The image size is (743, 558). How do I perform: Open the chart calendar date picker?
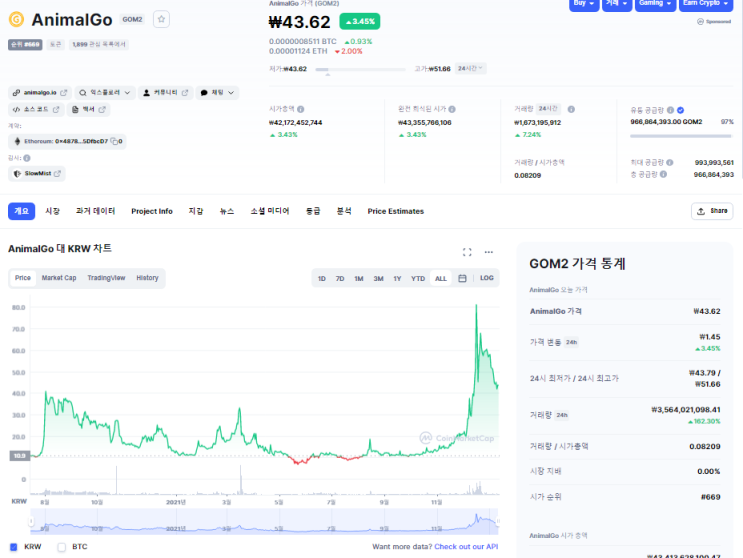[462, 278]
